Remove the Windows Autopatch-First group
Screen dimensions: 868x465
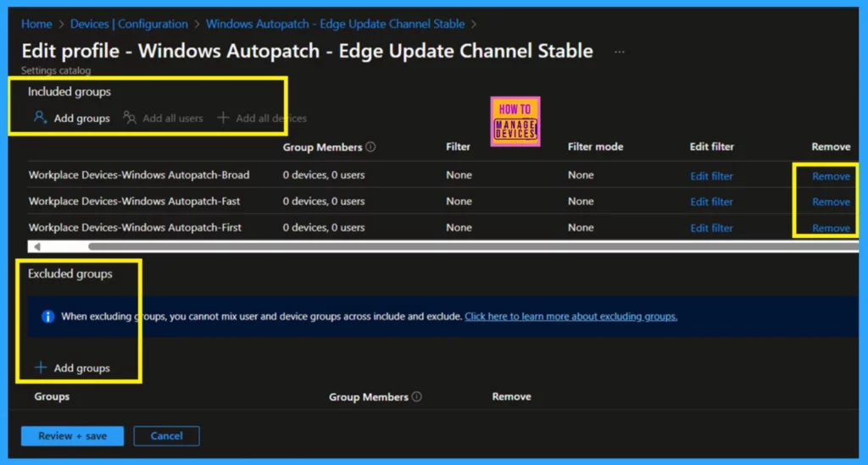[x=831, y=228]
